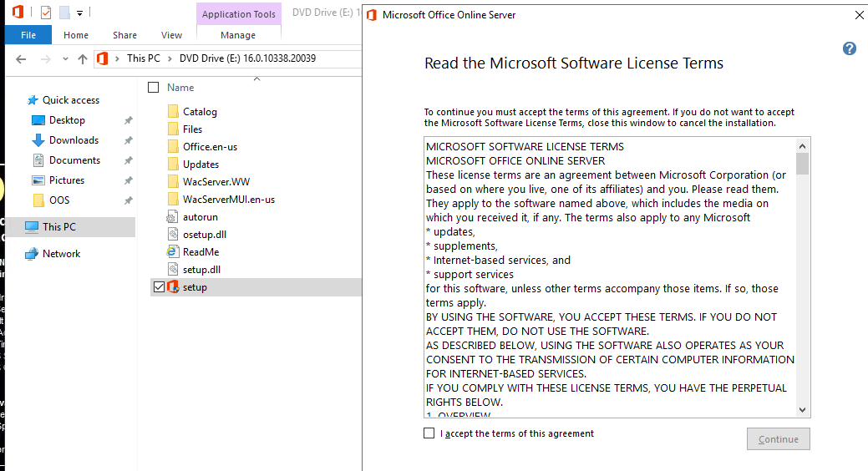Click the pin icon beside OOS

pos(129,200)
